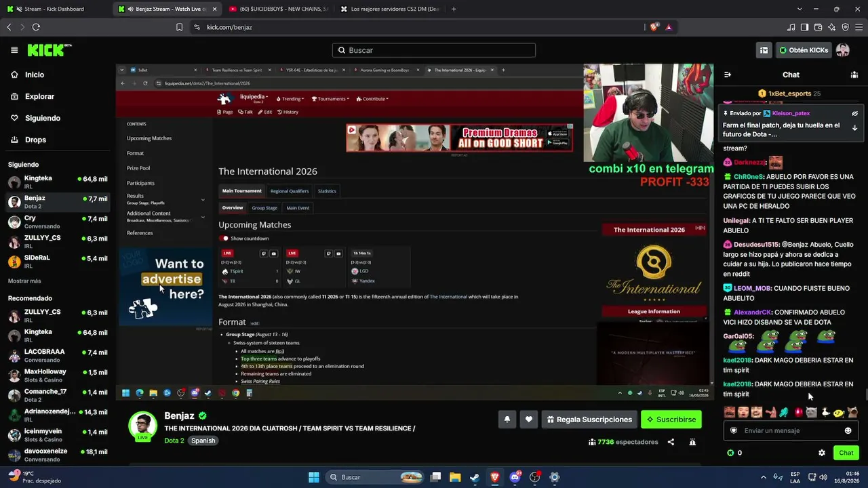Open Siguiendo in sidebar
This screenshot has height=488, width=868.
[35, 118]
